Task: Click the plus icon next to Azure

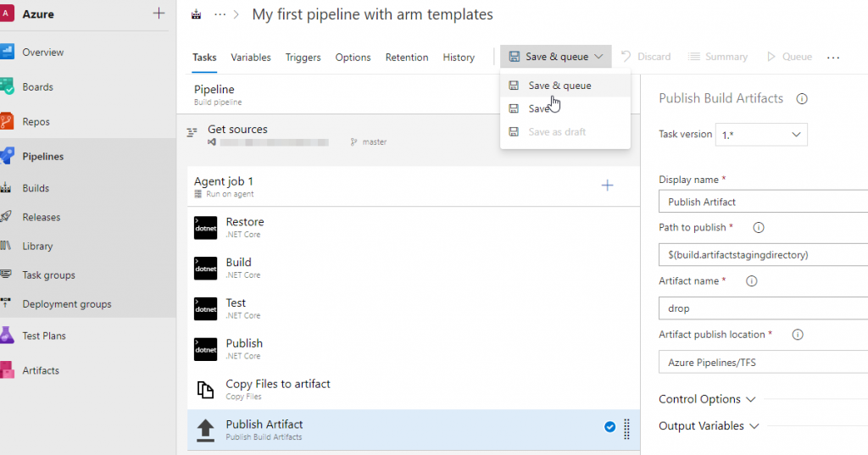Action: [159, 14]
